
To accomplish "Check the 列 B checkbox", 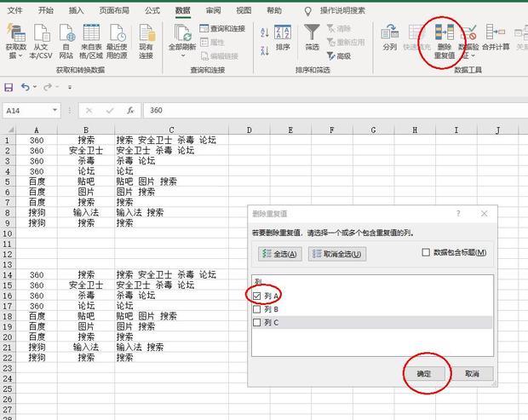I will coord(258,309).
